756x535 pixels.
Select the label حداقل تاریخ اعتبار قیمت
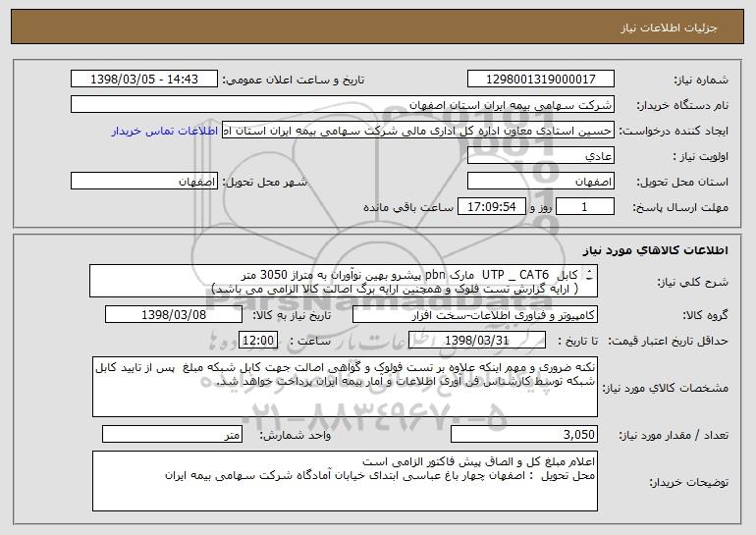(x=668, y=342)
